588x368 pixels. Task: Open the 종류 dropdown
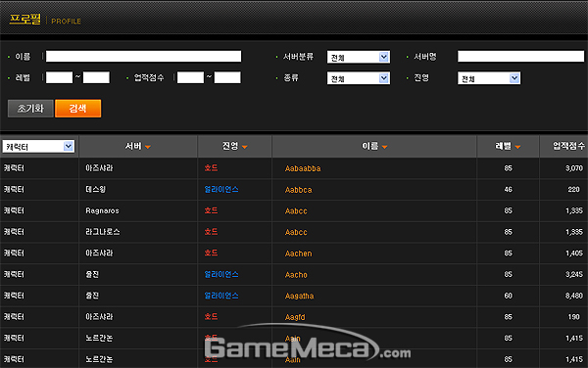pos(359,78)
